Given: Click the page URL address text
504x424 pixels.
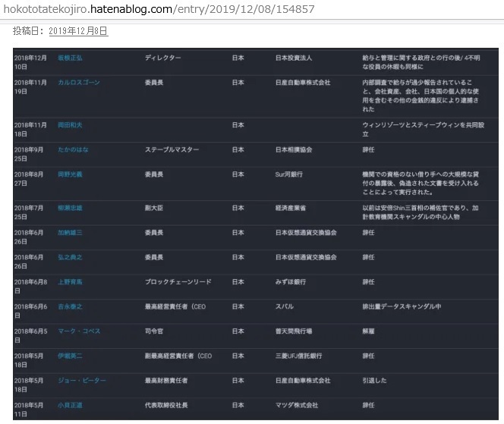Looking at the screenshot, I should pyautogui.click(x=159, y=9).
